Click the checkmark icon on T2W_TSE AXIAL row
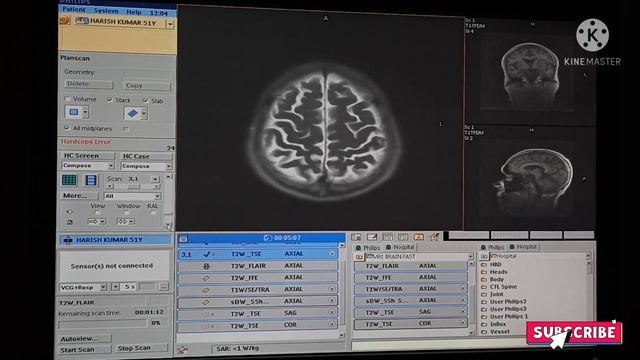The height and width of the screenshot is (360, 640). (207, 254)
